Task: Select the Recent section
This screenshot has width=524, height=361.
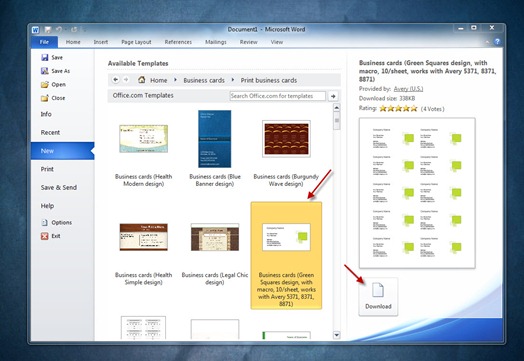Action: click(x=50, y=132)
